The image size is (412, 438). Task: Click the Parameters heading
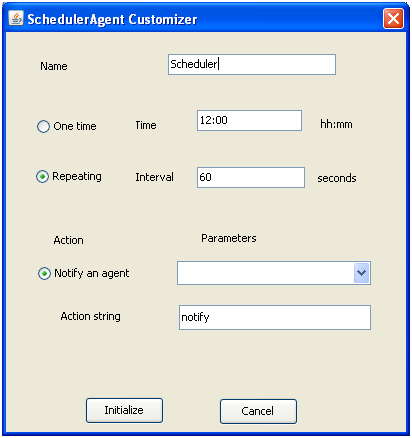229,238
